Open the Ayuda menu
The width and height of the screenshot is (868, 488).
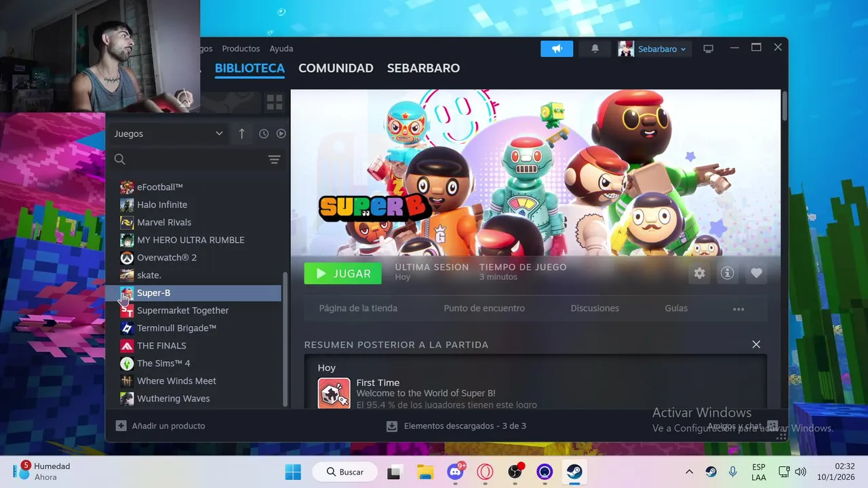tap(281, 49)
